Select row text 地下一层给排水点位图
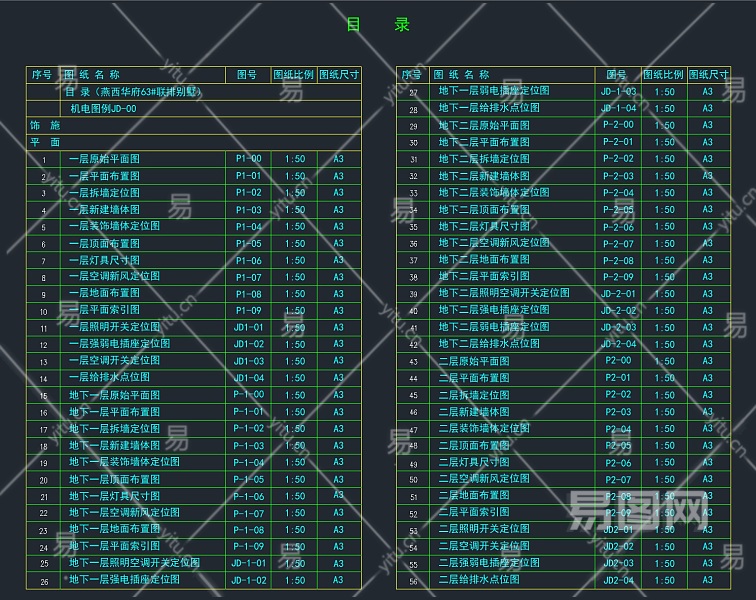 [x=489, y=108]
